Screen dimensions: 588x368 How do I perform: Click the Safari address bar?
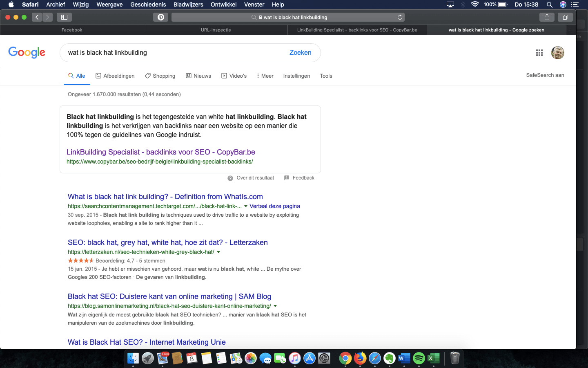pyautogui.click(x=288, y=17)
